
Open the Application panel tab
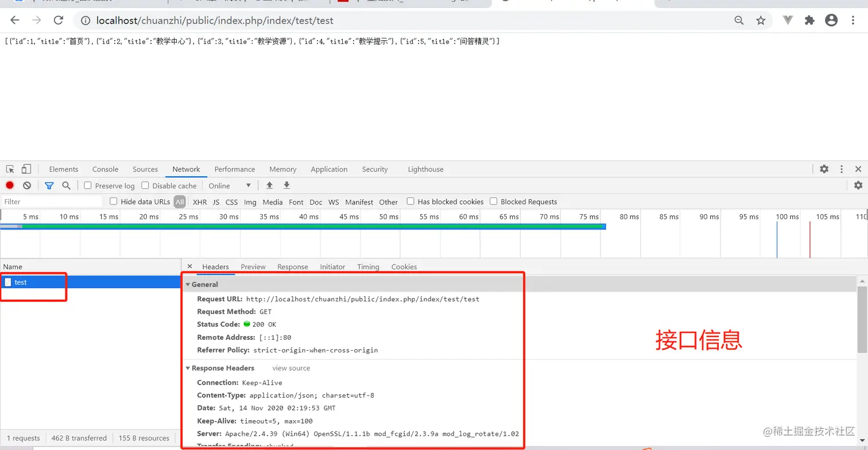pyautogui.click(x=329, y=169)
